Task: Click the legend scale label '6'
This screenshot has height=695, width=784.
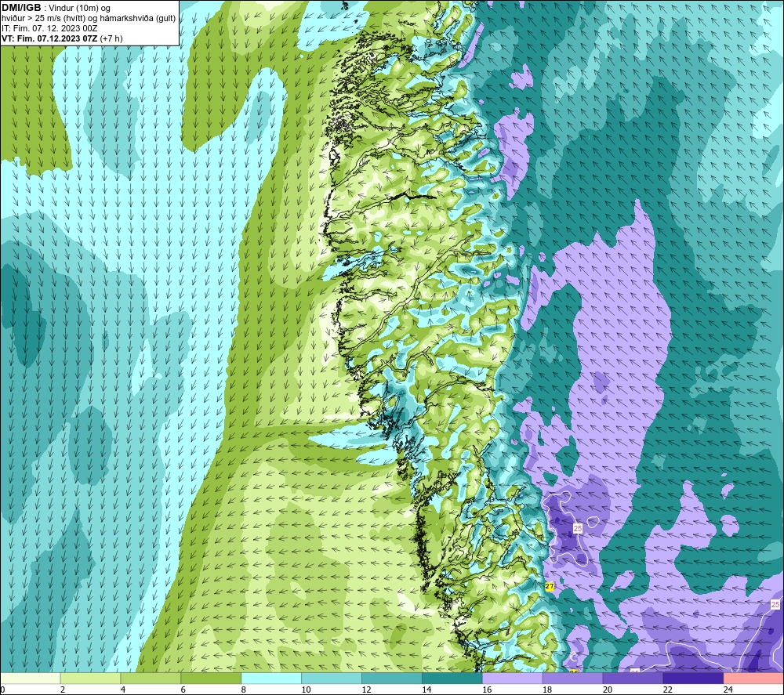Action: click(183, 690)
